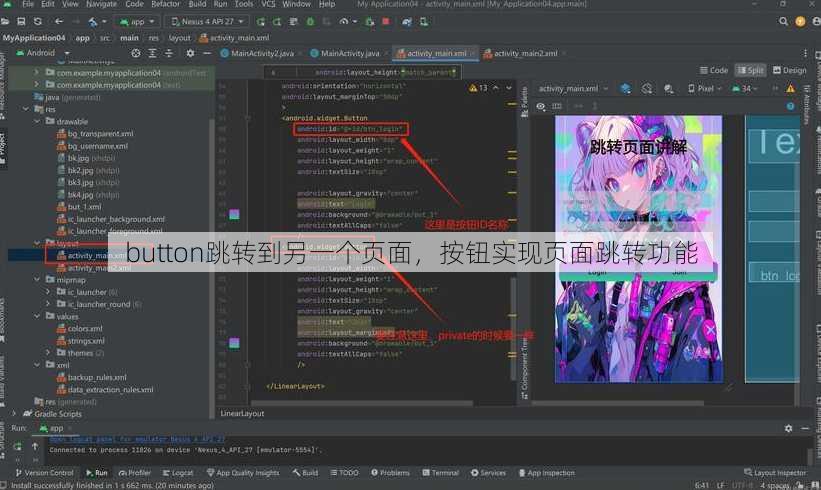Click the Design Surface layers icon
This screenshot has height=490, width=821.
click(x=625, y=88)
